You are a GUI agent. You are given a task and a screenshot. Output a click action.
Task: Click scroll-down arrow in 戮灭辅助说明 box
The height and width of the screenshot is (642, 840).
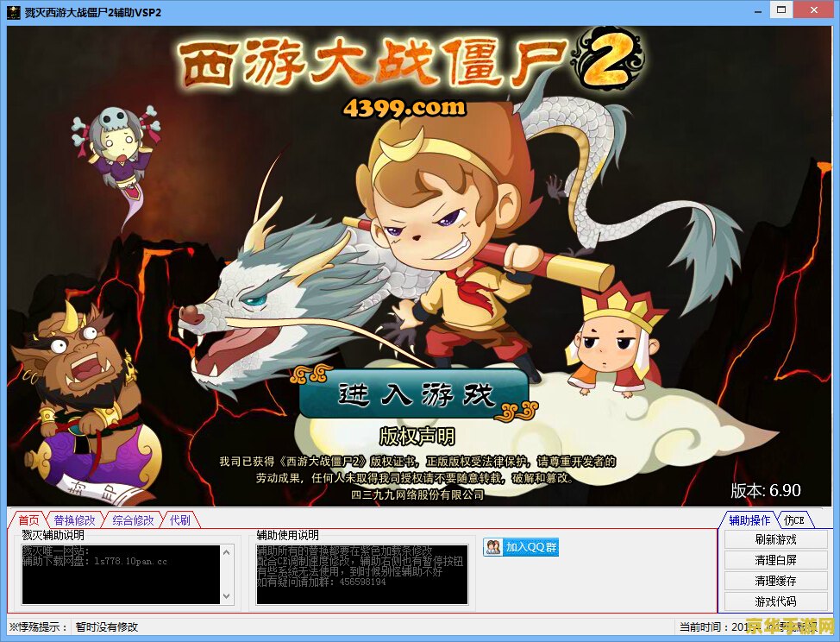(227, 596)
